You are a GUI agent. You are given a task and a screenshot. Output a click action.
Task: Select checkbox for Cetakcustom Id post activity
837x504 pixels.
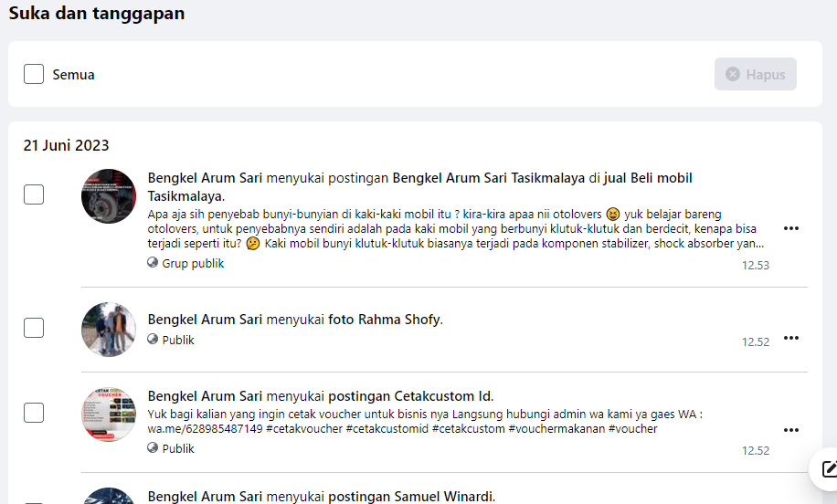(x=34, y=413)
